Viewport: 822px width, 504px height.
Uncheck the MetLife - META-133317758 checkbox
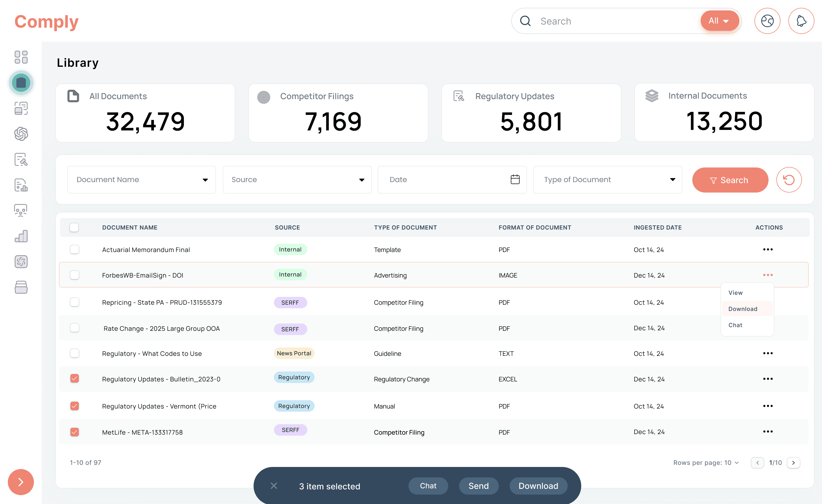[74, 432]
